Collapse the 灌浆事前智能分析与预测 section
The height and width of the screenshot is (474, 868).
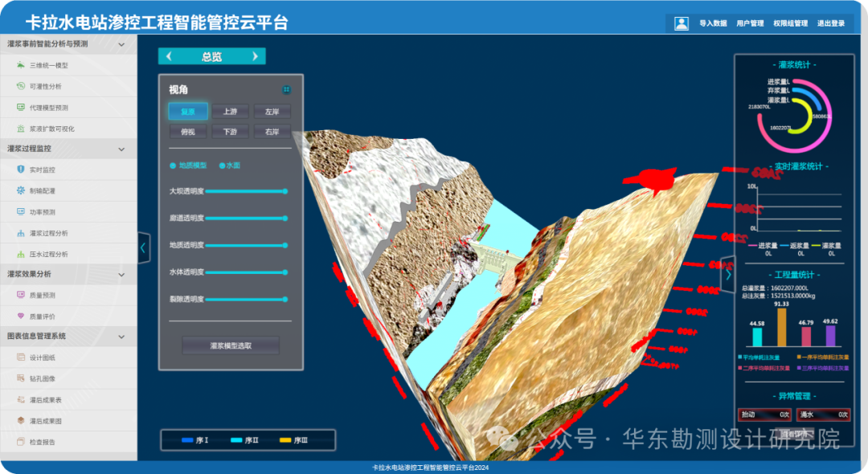pos(121,44)
